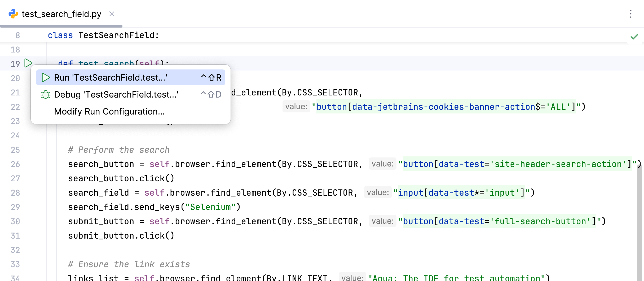Screen dimensions: 644x281
Task: Close the test_search_field.py tab
Action: [x=112, y=14]
